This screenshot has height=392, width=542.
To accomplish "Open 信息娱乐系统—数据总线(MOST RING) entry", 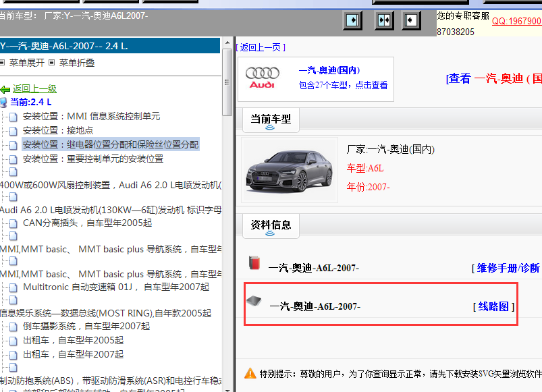I will pyautogui.click(x=105, y=314).
